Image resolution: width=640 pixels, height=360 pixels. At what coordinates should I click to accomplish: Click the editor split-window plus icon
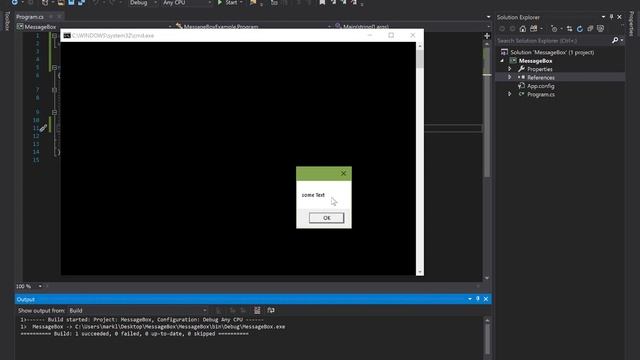pyautogui.click(x=487, y=36)
